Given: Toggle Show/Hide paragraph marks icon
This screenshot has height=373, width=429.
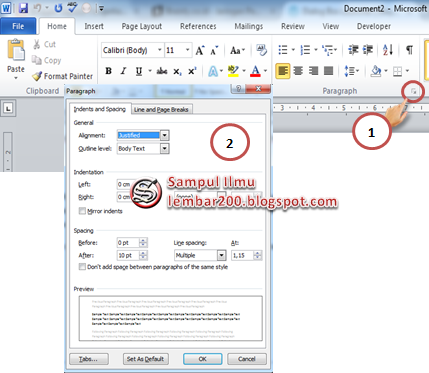Looking at the screenshot, I should pos(409,50).
